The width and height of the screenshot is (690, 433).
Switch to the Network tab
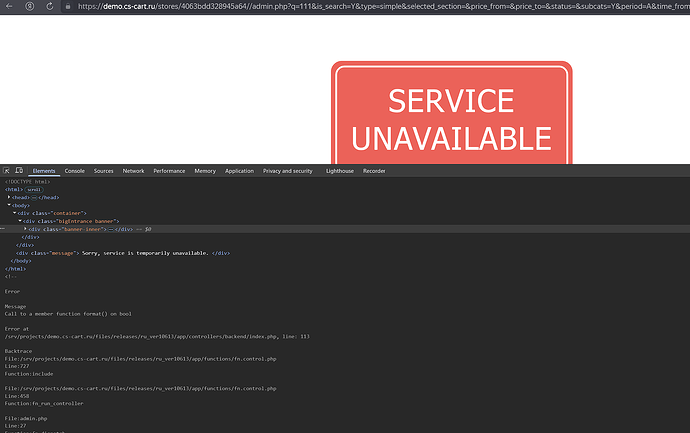pyautogui.click(x=133, y=171)
